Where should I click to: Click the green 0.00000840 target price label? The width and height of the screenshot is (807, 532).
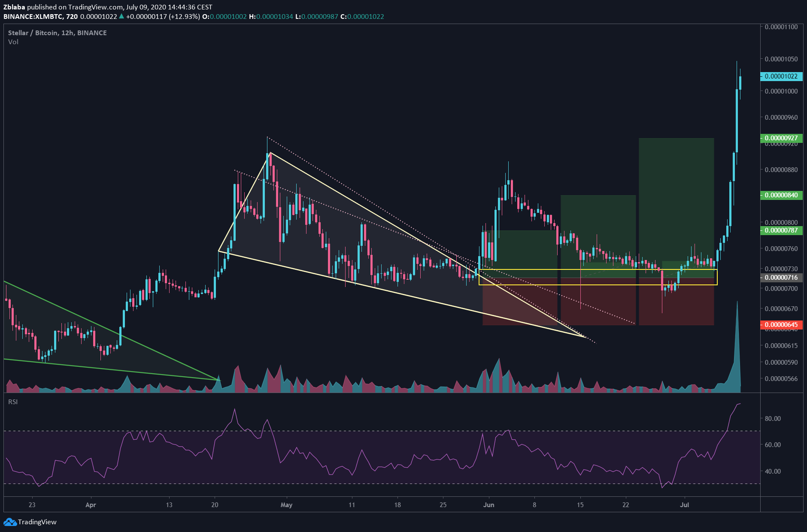point(782,195)
